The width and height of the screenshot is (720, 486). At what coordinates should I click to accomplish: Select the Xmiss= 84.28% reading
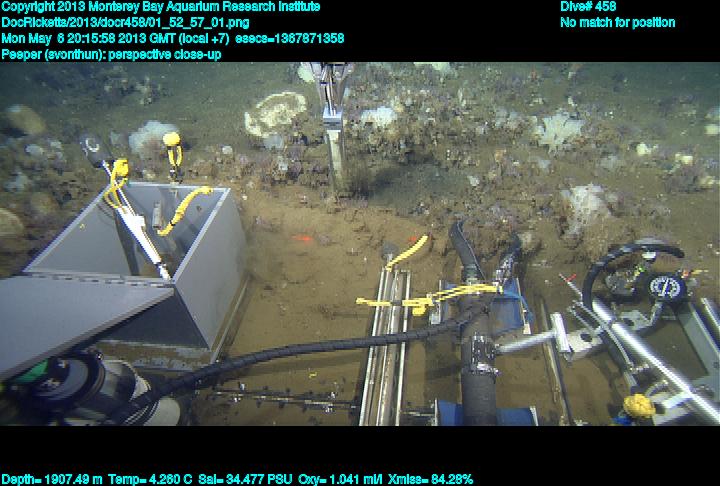[x=430, y=479]
